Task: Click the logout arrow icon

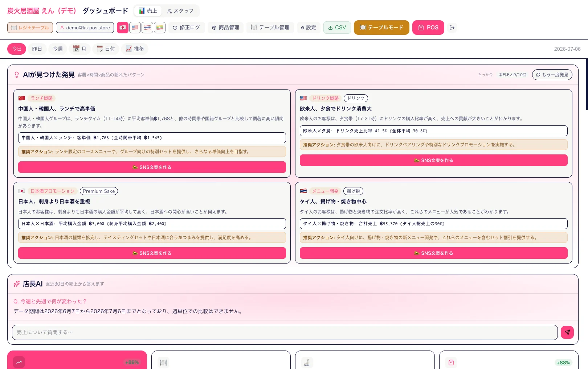Action: 452,28
